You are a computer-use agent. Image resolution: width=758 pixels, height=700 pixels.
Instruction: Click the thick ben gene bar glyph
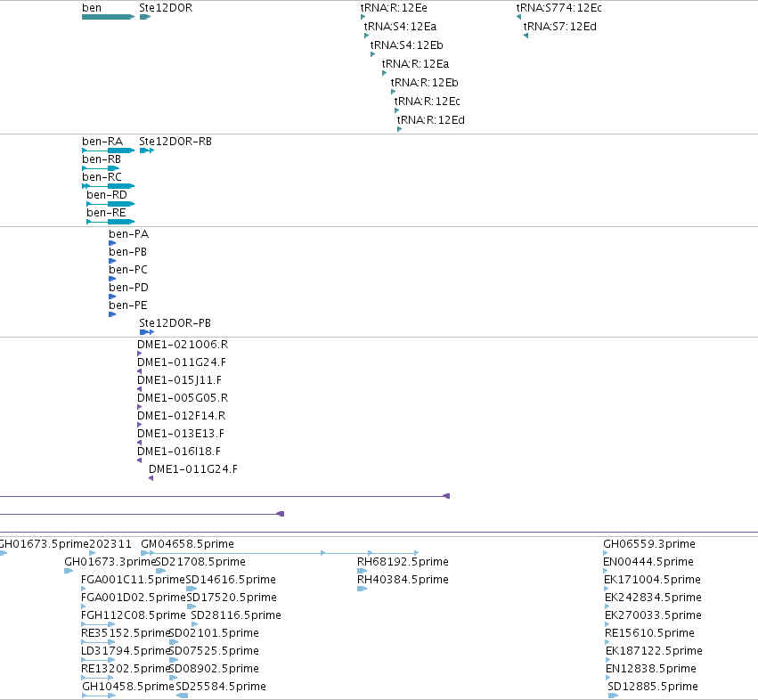point(109,17)
